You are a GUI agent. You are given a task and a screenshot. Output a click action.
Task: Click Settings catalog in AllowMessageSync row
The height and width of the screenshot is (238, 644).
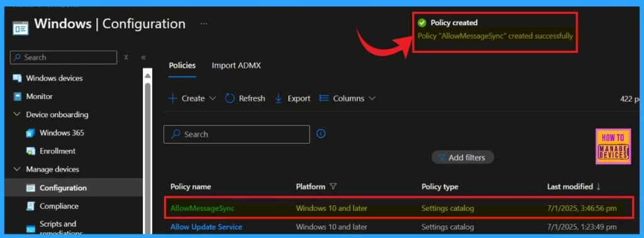pyautogui.click(x=448, y=208)
